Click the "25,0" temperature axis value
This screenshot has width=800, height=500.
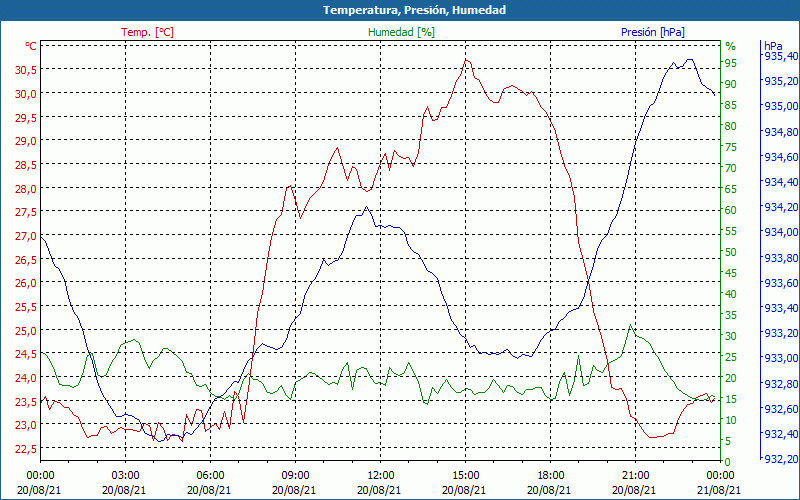point(26,331)
